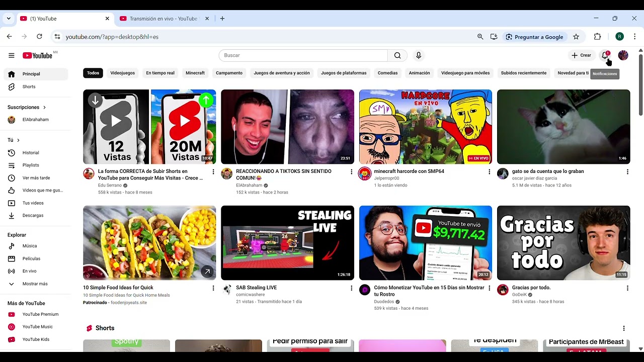Screen dimensions: 644x362
Task: Select the Minecraft filter chip
Action: (195, 73)
